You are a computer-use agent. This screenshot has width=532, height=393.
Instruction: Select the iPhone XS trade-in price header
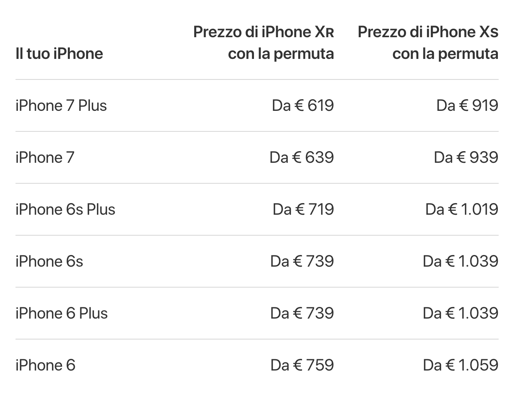[428, 43]
